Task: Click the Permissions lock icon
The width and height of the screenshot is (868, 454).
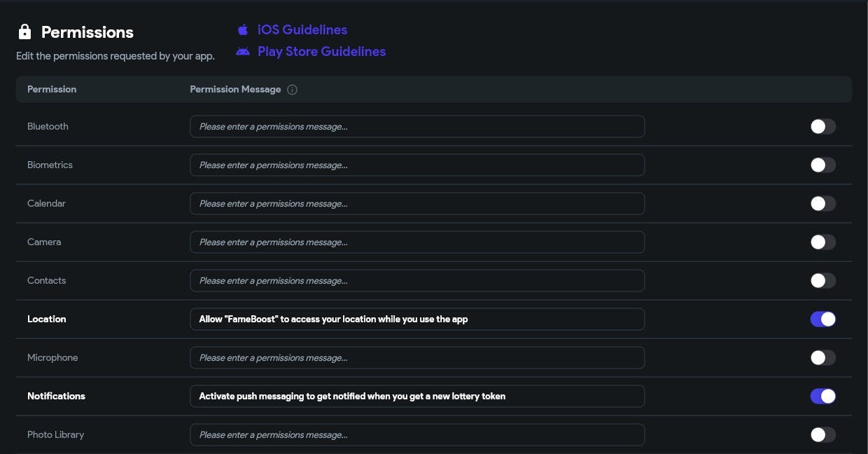Action: (25, 32)
